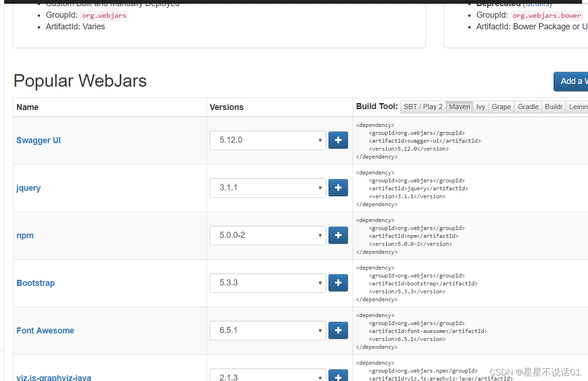Open the Font Awesome version dropdown 6.5.1
This screenshot has height=381, width=588.
coord(268,331)
